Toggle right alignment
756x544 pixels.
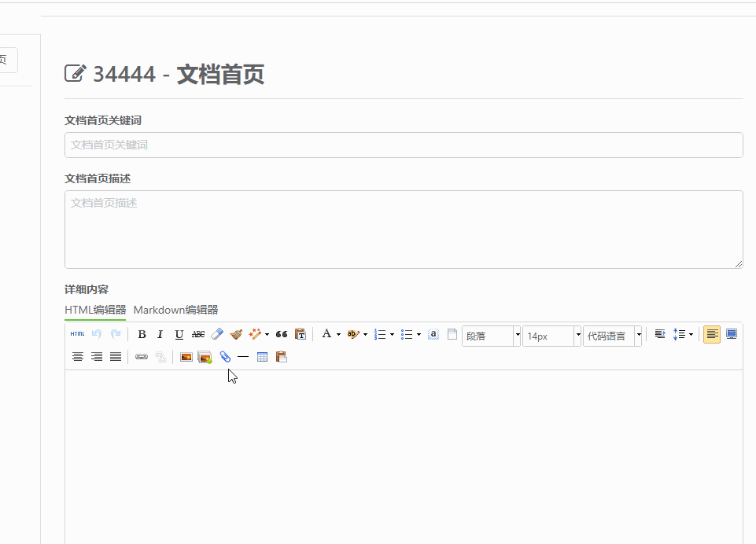tap(97, 357)
